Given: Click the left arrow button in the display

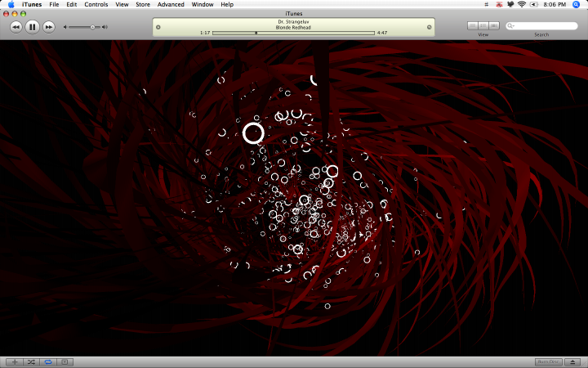Looking at the screenshot, I should tap(158, 27).
